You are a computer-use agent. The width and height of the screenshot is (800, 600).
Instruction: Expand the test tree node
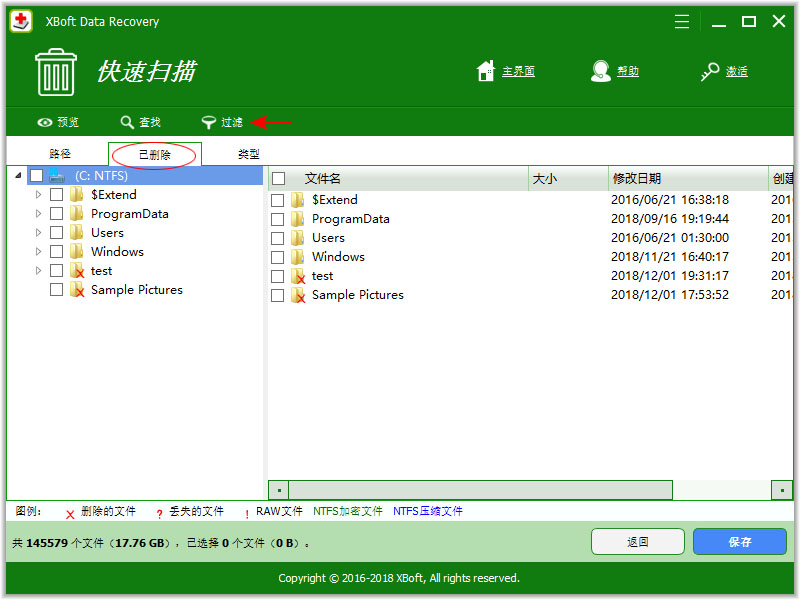(x=38, y=270)
